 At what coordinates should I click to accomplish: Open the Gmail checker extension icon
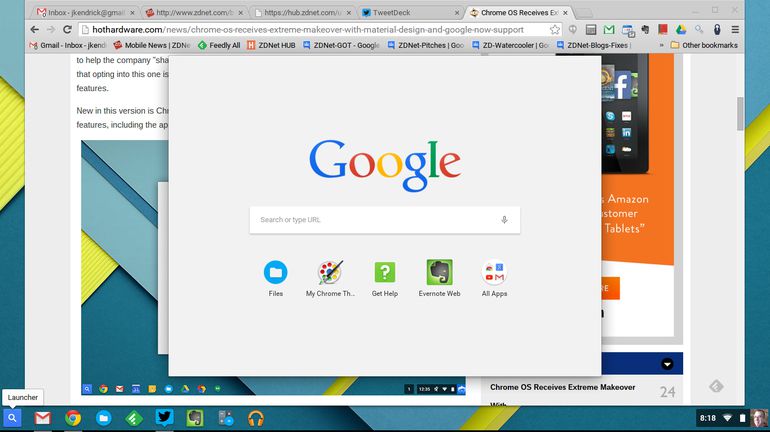pyautogui.click(x=609, y=29)
